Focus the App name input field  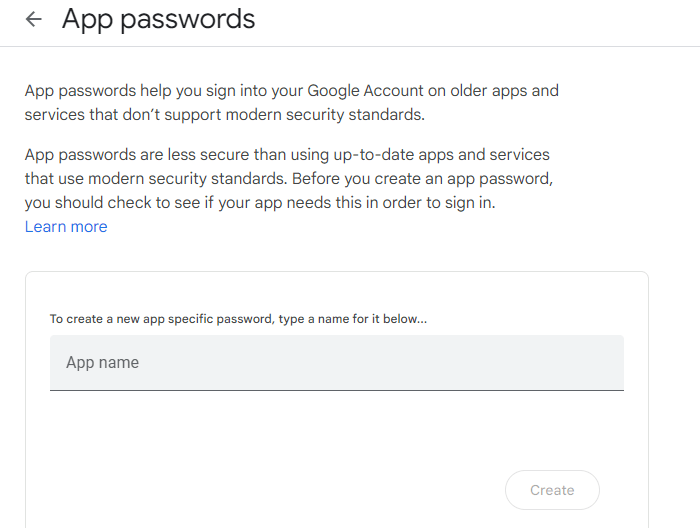point(336,362)
